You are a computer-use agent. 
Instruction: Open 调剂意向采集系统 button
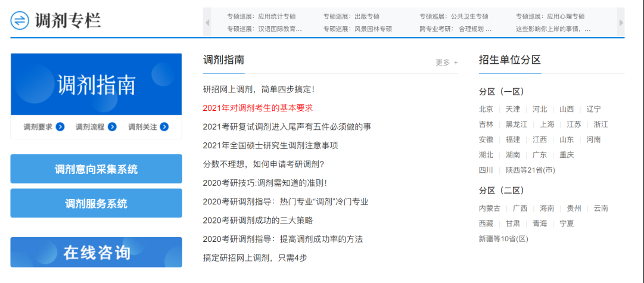pyautogui.click(x=96, y=169)
